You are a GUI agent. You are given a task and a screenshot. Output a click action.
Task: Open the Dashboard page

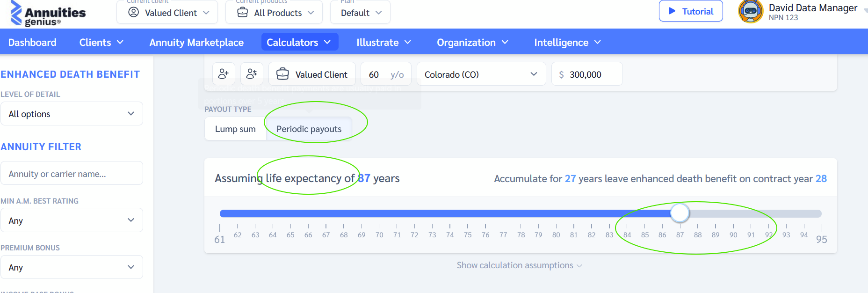(32, 42)
